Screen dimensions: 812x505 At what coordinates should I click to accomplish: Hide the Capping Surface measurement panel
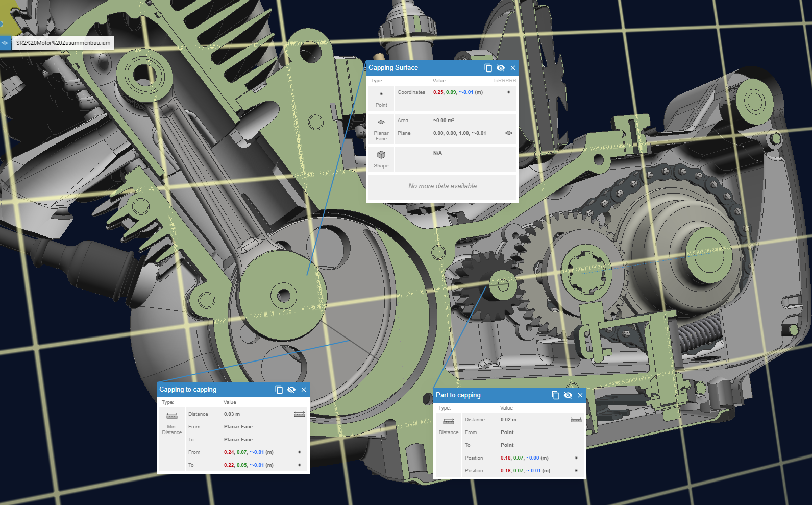(501, 68)
